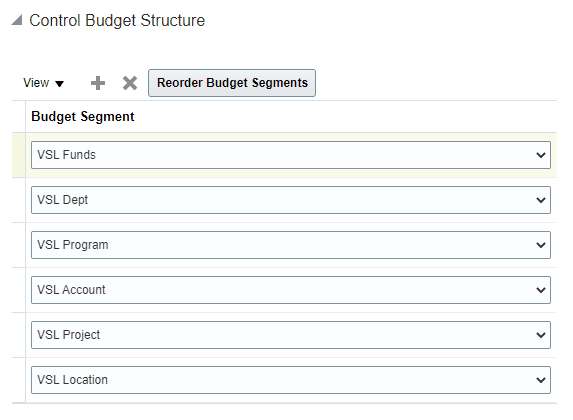
Task: Click the Control Budget Structure heading text
Action: click(x=117, y=20)
